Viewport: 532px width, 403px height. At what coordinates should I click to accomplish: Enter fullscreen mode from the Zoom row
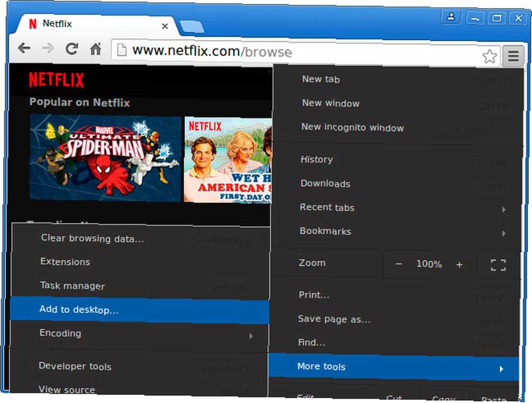click(498, 265)
